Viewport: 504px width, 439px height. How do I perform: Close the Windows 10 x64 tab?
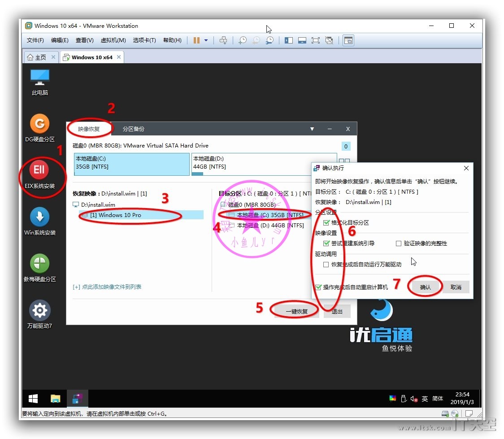point(119,57)
